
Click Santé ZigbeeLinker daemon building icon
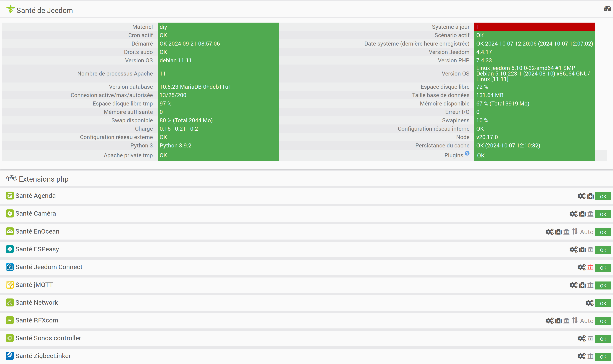coord(590,356)
